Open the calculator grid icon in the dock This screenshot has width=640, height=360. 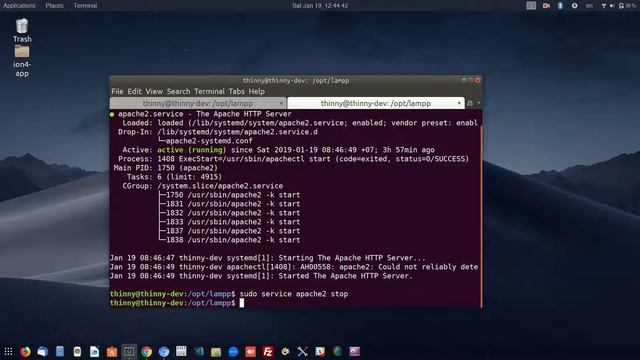(181, 351)
